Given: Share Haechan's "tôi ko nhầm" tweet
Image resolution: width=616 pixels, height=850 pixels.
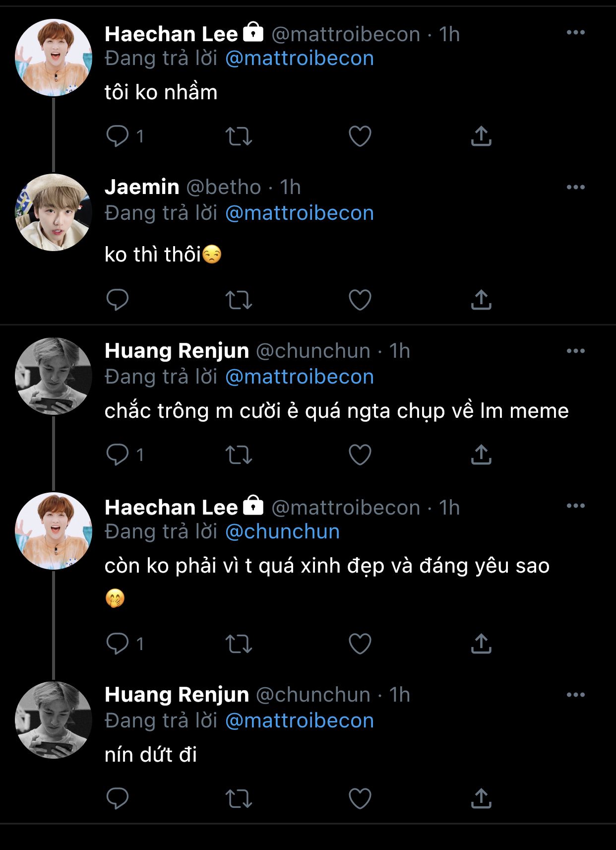Looking at the screenshot, I should tap(481, 136).
